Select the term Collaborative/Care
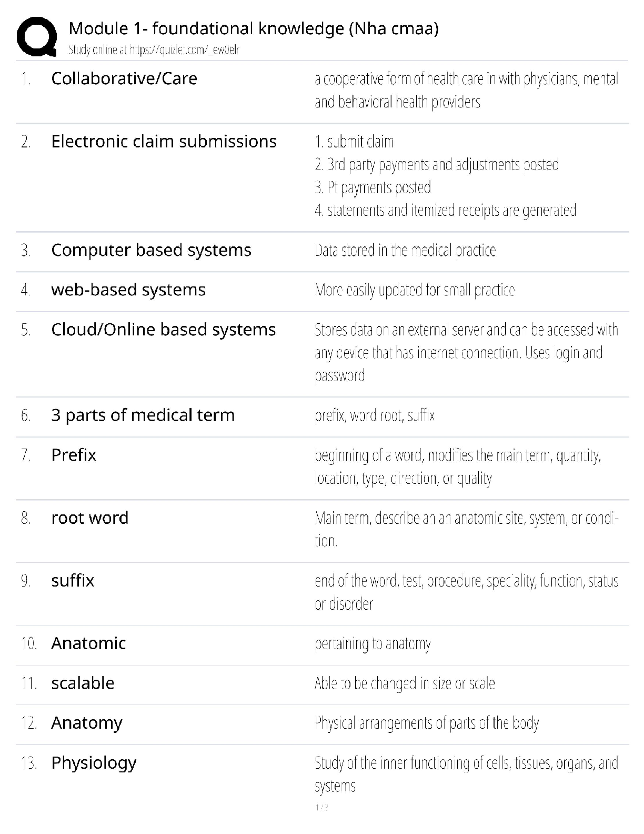The image size is (644, 834). click(124, 78)
